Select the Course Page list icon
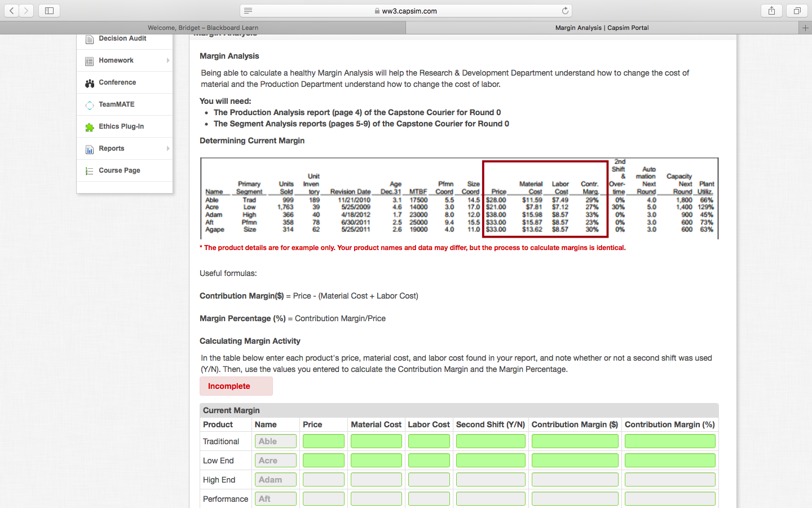 [90, 170]
